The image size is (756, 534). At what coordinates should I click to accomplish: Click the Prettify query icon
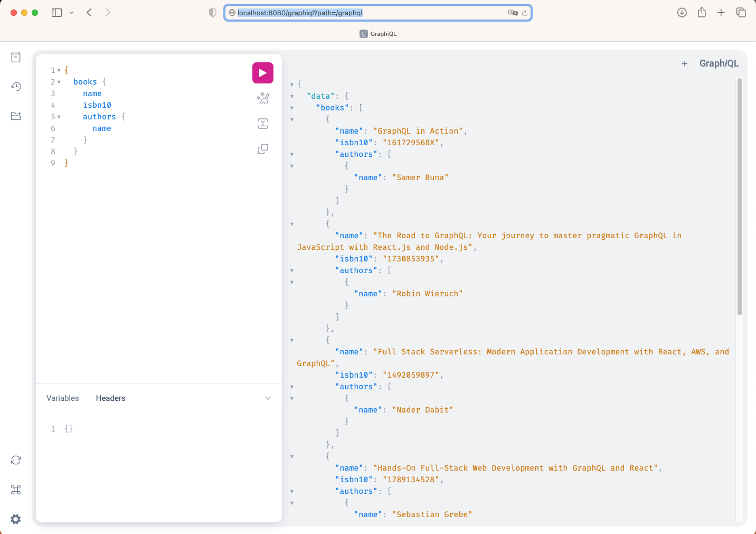click(262, 98)
